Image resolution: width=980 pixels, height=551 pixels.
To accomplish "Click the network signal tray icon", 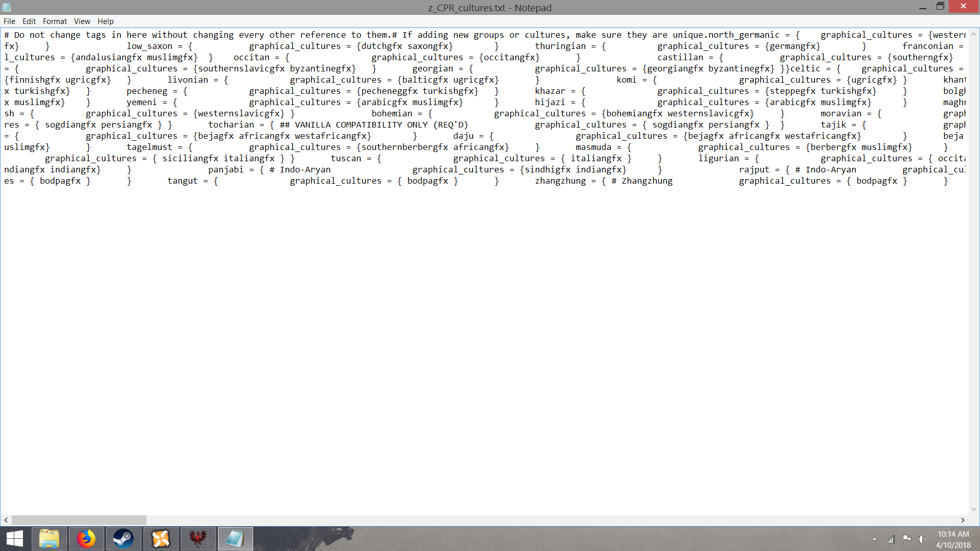I will [891, 539].
